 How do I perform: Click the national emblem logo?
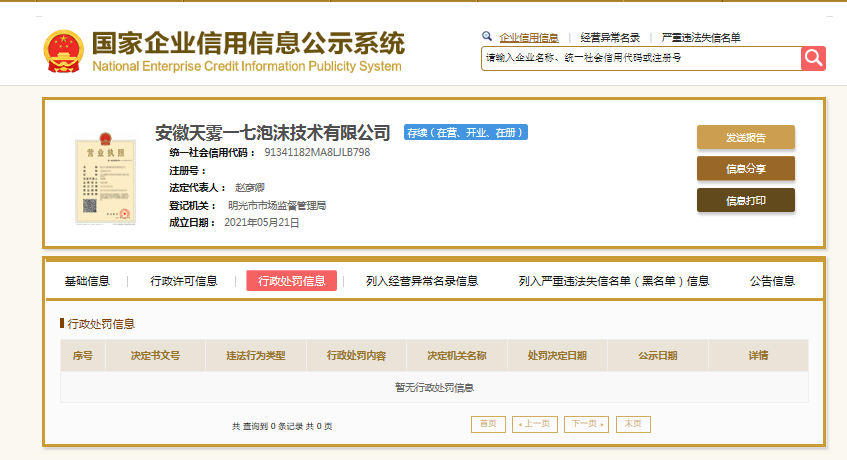(64, 51)
